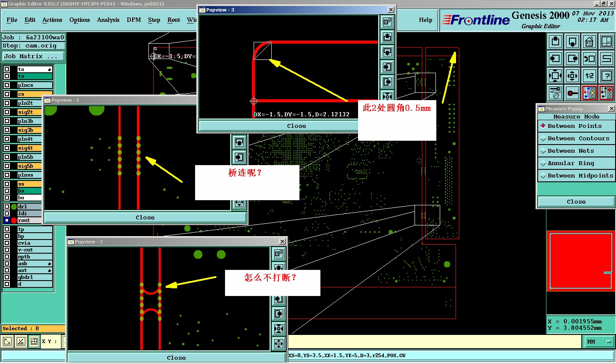
Task: Click the 'Selected : 0' status field
Action: [x=33, y=328]
